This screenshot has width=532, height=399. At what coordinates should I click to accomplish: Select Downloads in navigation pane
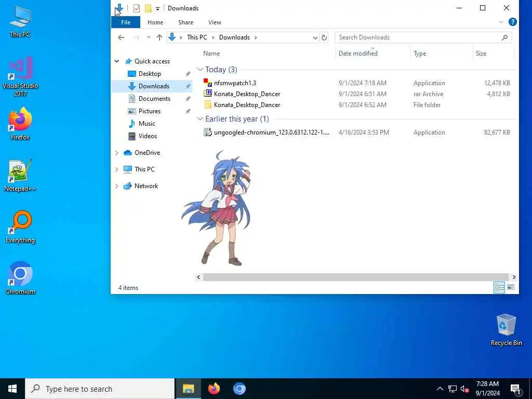click(x=154, y=86)
